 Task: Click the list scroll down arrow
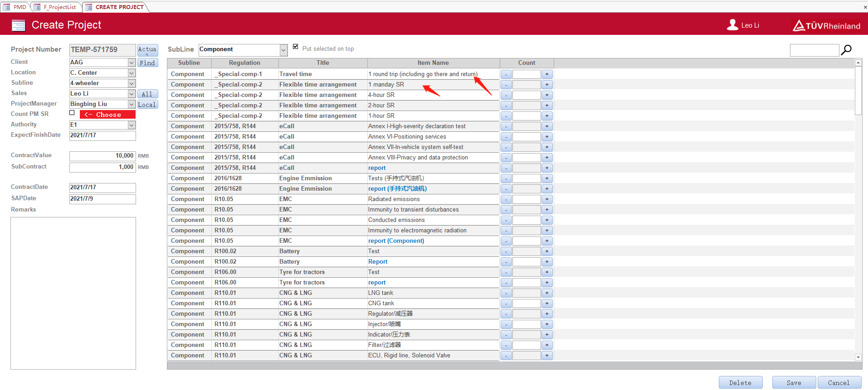point(858,357)
